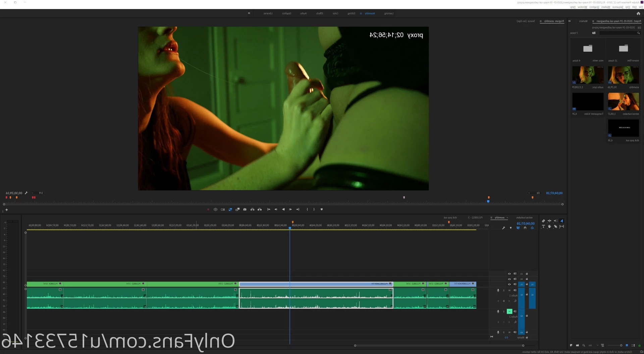Image resolution: width=644 pixels, height=354 pixels.
Task: Toggle snap magnet in timeline
Action: coord(525,228)
